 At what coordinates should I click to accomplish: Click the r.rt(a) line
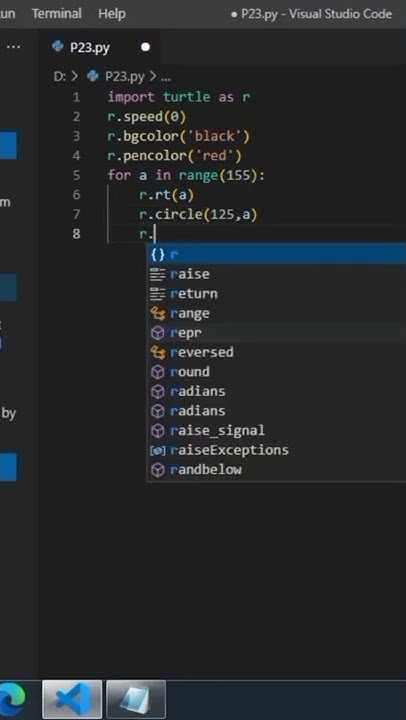tap(167, 195)
